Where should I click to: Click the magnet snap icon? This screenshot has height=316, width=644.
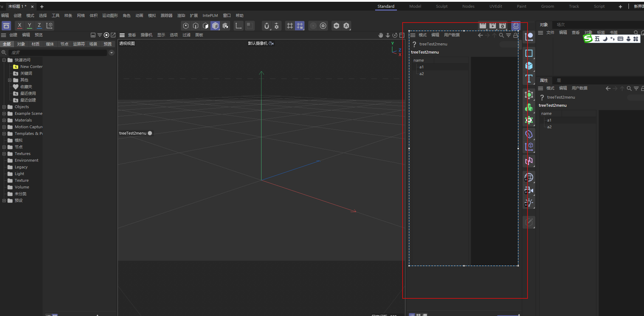coord(267,26)
